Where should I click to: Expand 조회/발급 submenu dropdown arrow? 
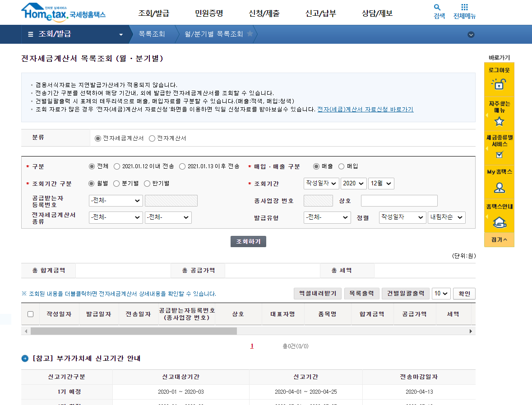tap(121, 35)
